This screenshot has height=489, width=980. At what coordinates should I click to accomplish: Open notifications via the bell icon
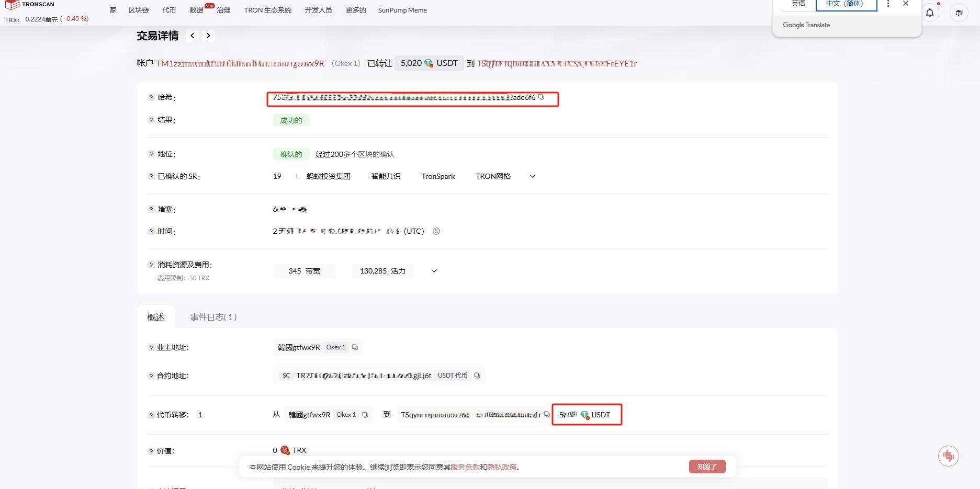point(930,13)
